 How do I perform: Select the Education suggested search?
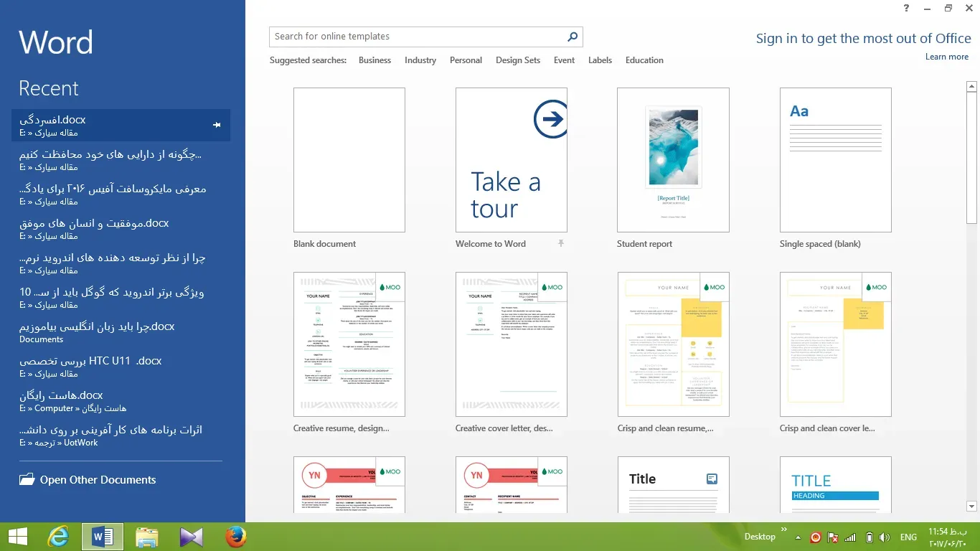click(644, 60)
